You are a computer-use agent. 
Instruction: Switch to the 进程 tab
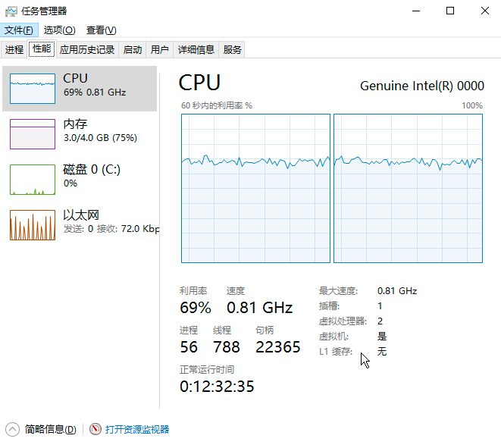[14, 50]
